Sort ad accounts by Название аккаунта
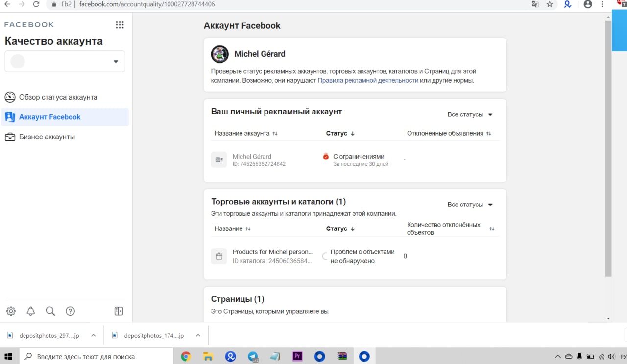 tap(246, 133)
